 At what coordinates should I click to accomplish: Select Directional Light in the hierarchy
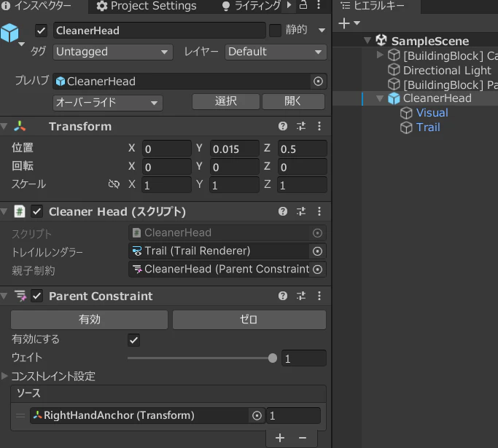tap(447, 70)
